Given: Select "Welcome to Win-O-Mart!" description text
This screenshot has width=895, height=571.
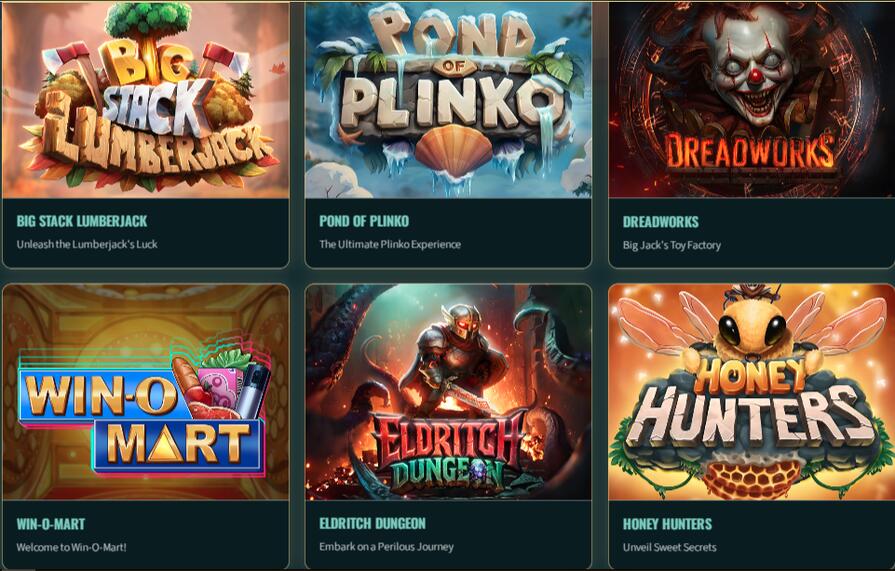Looking at the screenshot, I should click(x=71, y=547).
